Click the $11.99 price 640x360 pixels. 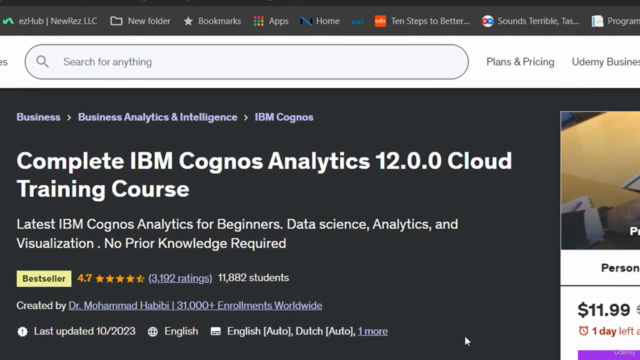[604, 310]
